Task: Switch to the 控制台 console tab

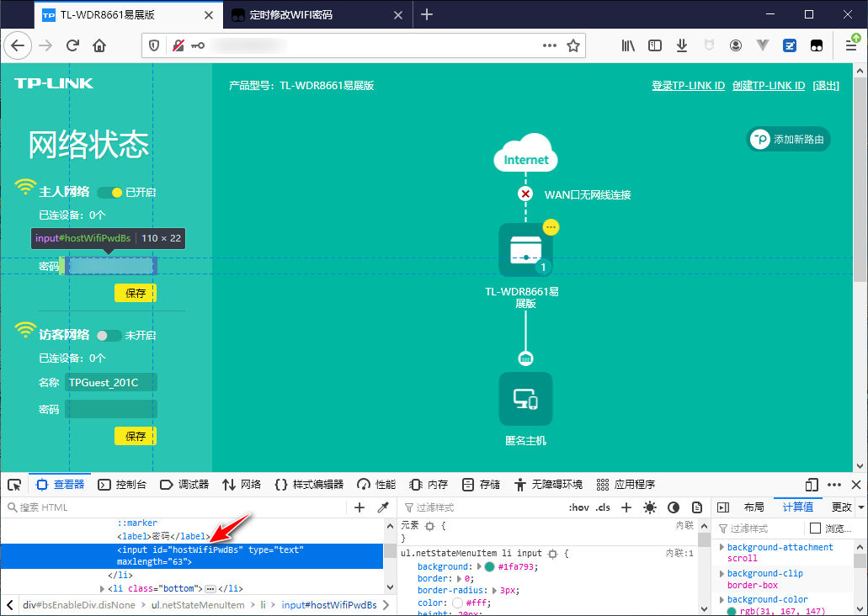Action: tap(122, 485)
